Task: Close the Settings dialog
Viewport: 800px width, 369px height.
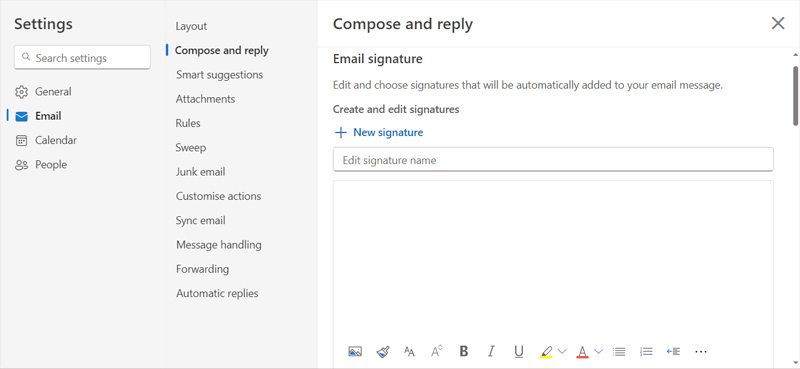Action: coord(778,23)
